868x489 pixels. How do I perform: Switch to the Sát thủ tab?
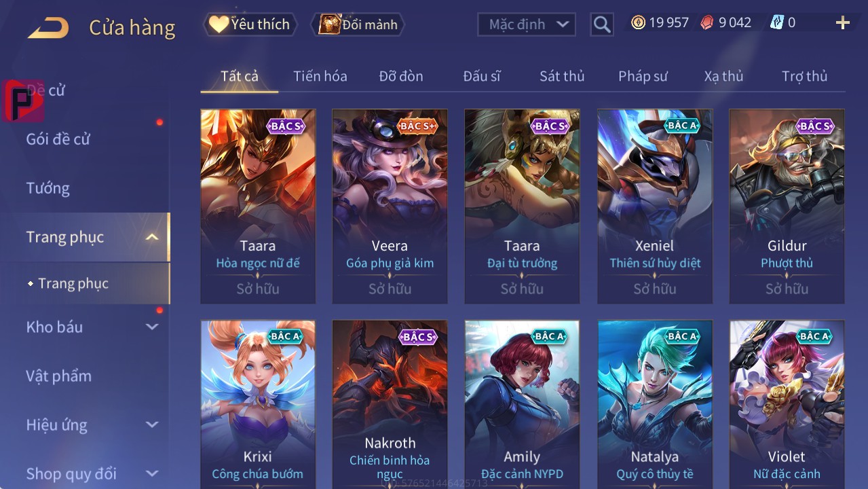[x=562, y=76]
